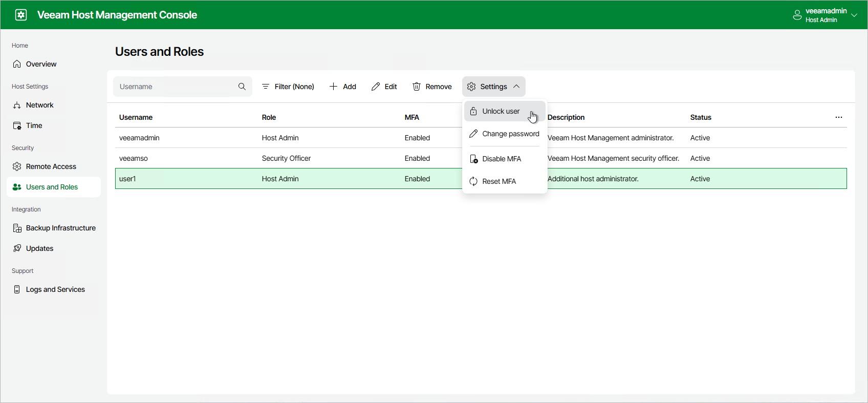Image resolution: width=868 pixels, height=403 pixels.
Task: Click the plus icon next to Add
Action: pyautogui.click(x=333, y=87)
